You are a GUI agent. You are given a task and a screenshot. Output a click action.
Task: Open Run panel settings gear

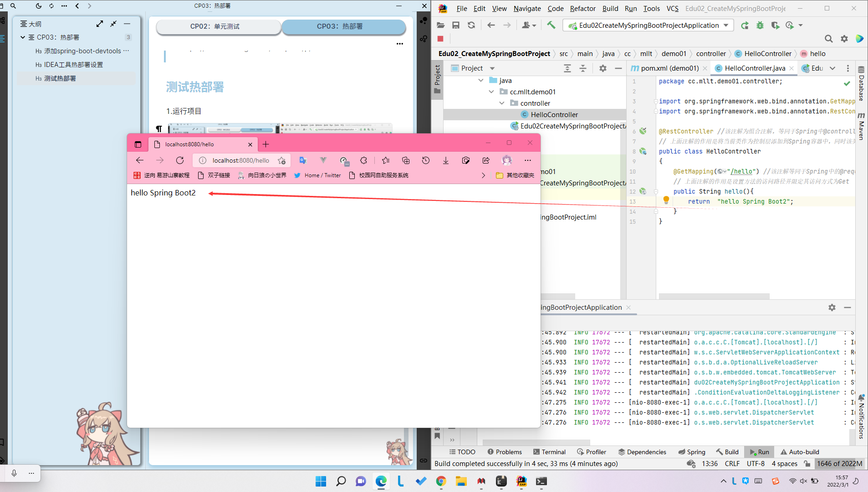point(832,307)
